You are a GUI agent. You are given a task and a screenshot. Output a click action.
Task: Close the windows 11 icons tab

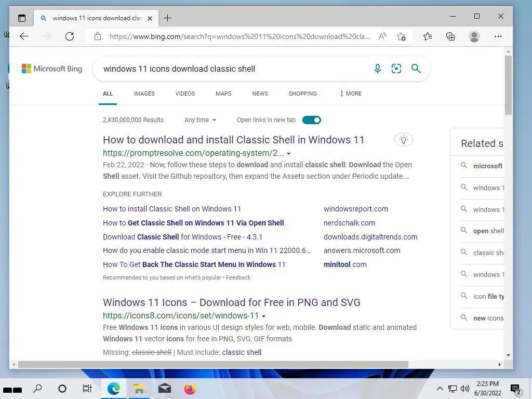coord(150,18)
